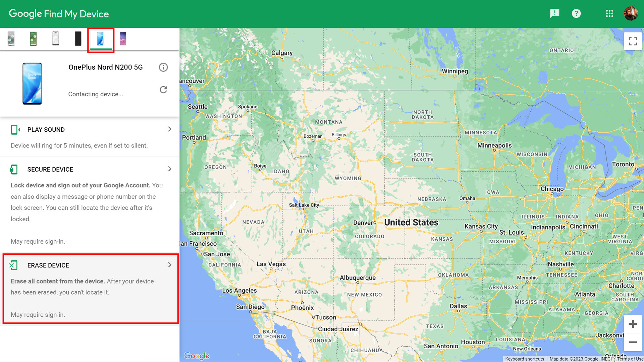Open Terms of Use link

(x=630, y=359)
